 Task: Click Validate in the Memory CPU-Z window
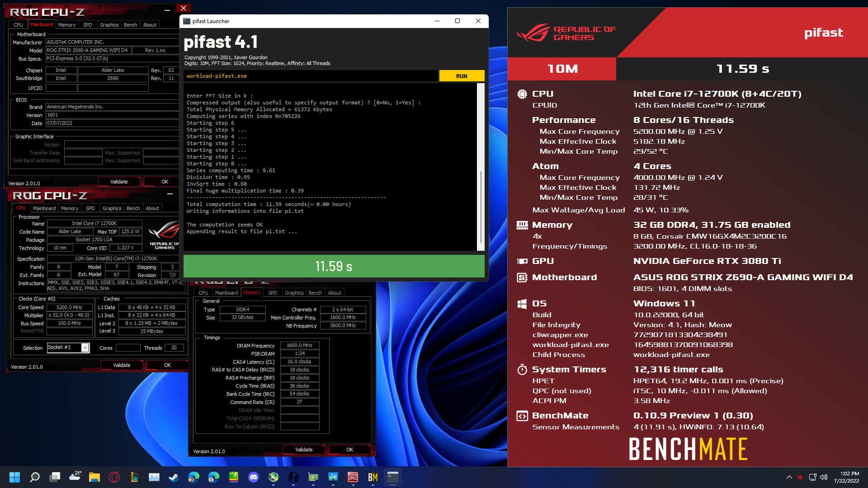[304, 450]
